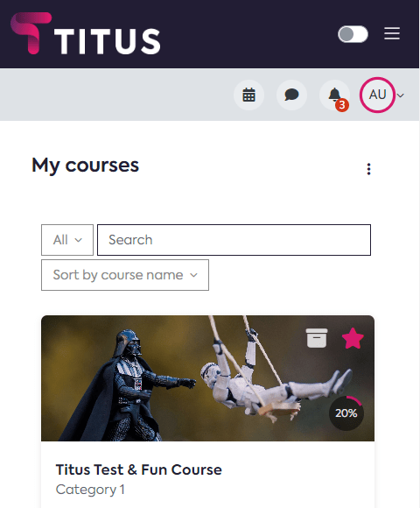Click the Titus logo

[86, 33]
